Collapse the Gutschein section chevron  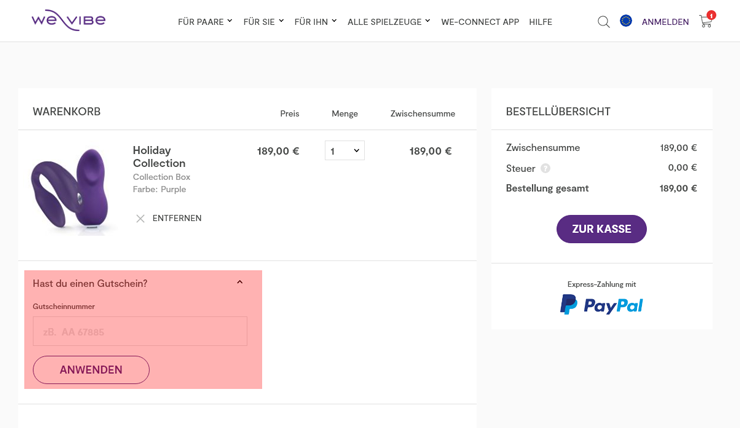coord(240,283)
